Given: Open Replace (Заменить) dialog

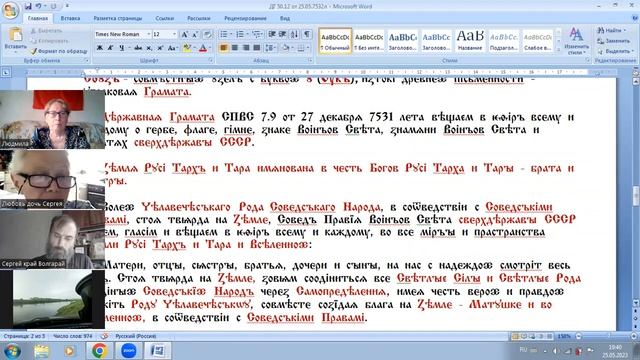Looking at the screenshot, I should (613, 41).
